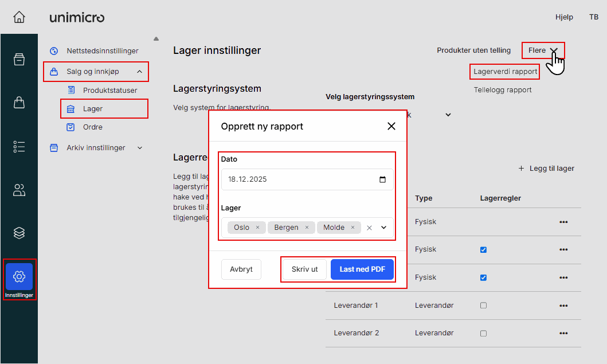607x364 pixels.
Task: Toggle Lagerregler checkbox for Leverandør 1
Action: click(x=483, y=305)
